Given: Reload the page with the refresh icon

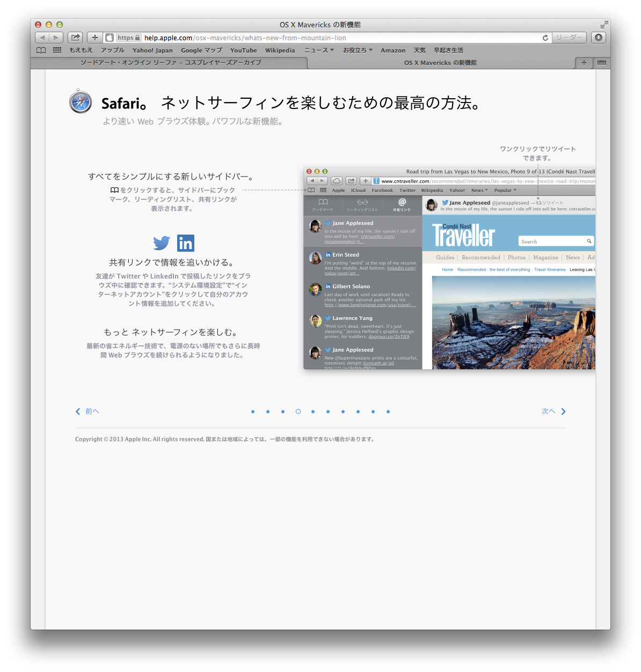Looking at the screenshot, I should click(545, 38).
